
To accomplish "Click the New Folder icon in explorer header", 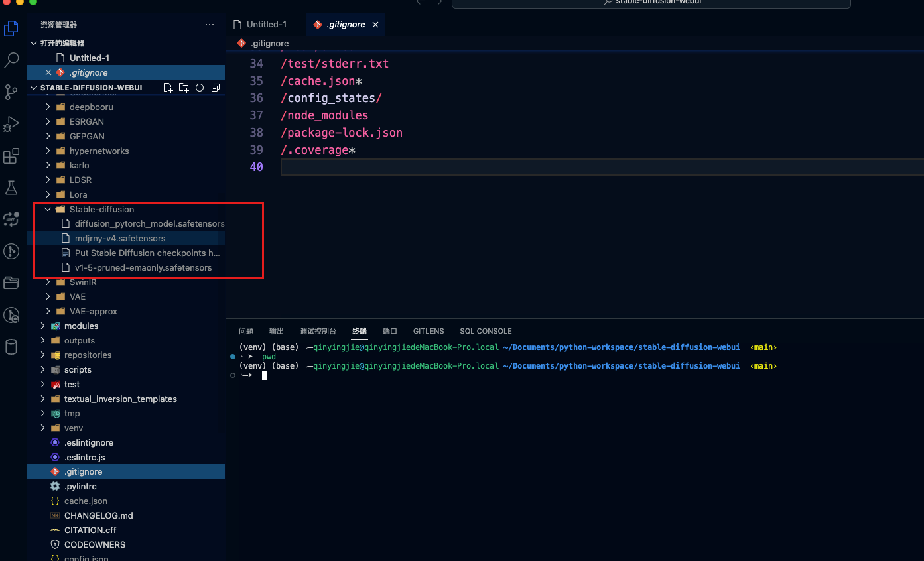I will (184, 88).
